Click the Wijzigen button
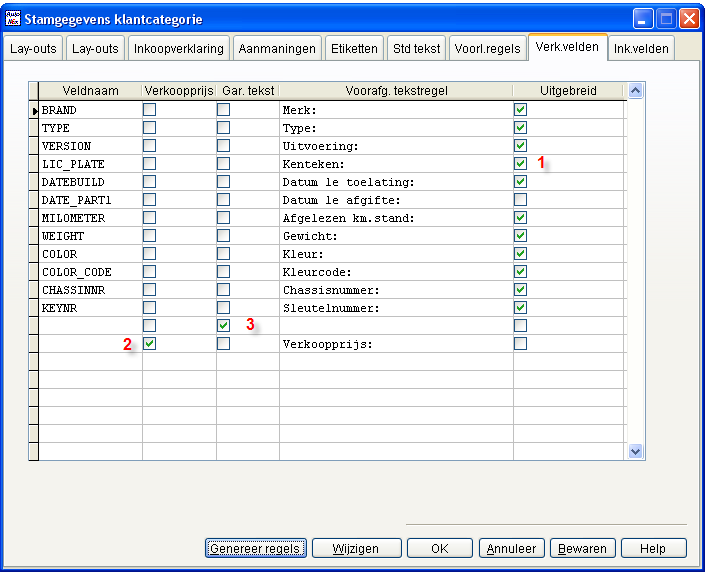The image size is (707, 575). point(356,548)
